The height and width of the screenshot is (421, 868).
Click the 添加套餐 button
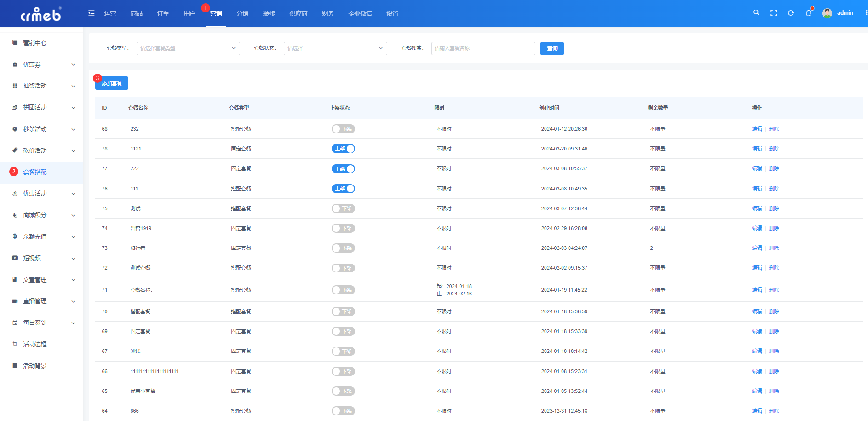112,83
